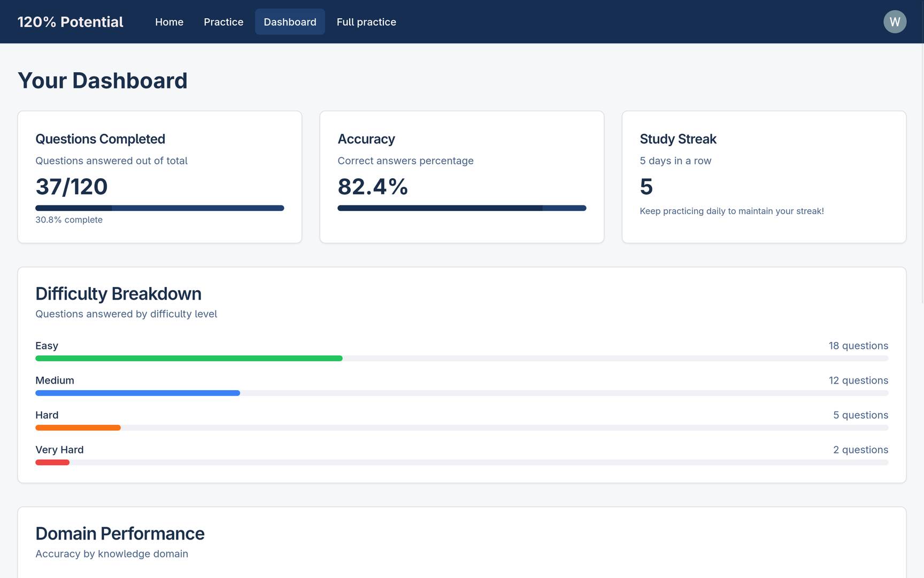The width and height of the screenshot is (924, 578).
Task: Click the Domain Performance heading
Action: pyautogui.click(x=120, y=534)
